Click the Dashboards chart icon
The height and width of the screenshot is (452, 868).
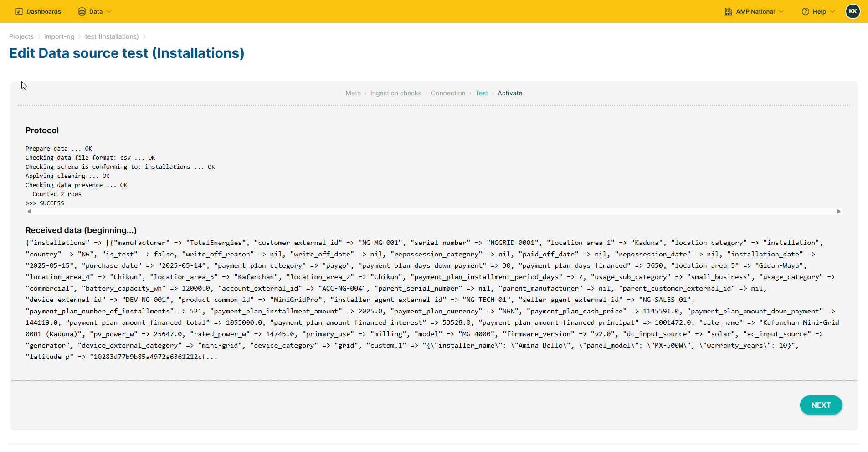[19, 11]
